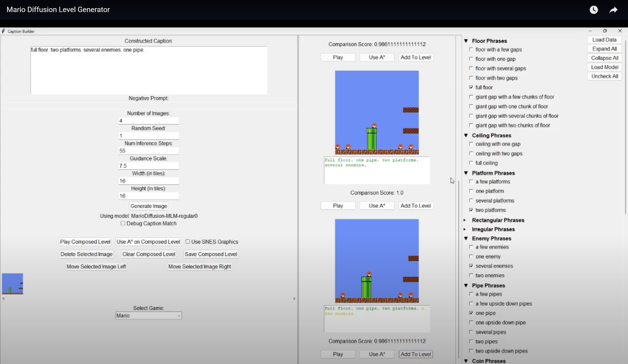Expand the Irregular Phrases section
This screenshot has height=364, width=628.
[x=465, y=229]
